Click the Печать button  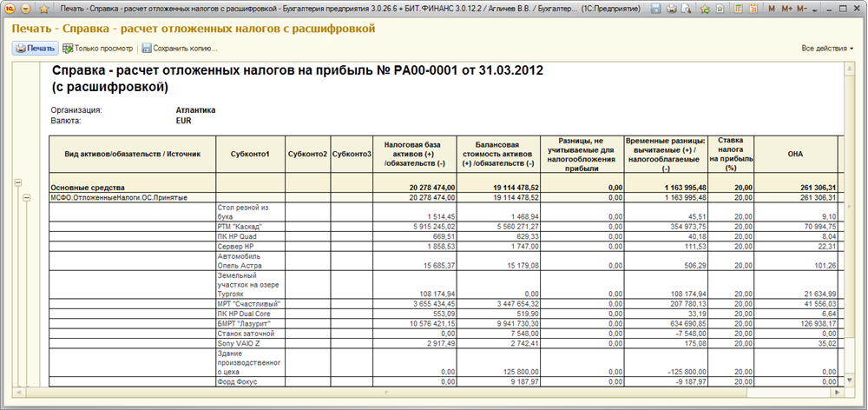[35, 48]
